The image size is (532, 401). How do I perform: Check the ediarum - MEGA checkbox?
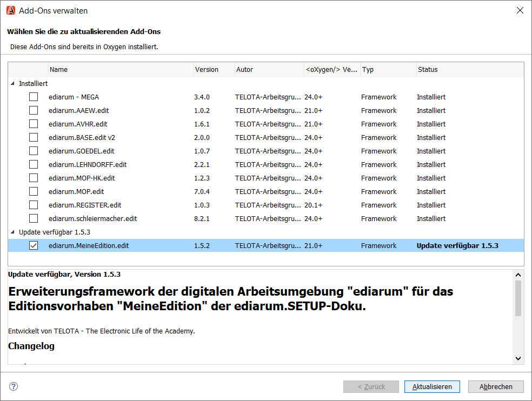[x=34, y=97]
